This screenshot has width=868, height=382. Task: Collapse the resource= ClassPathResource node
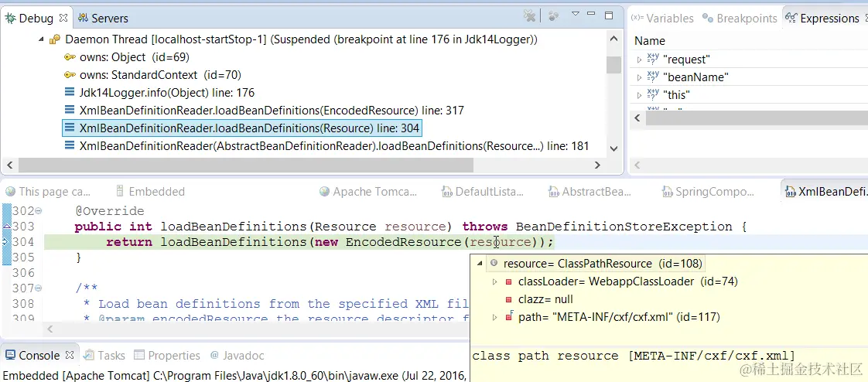tap(480, 264)
